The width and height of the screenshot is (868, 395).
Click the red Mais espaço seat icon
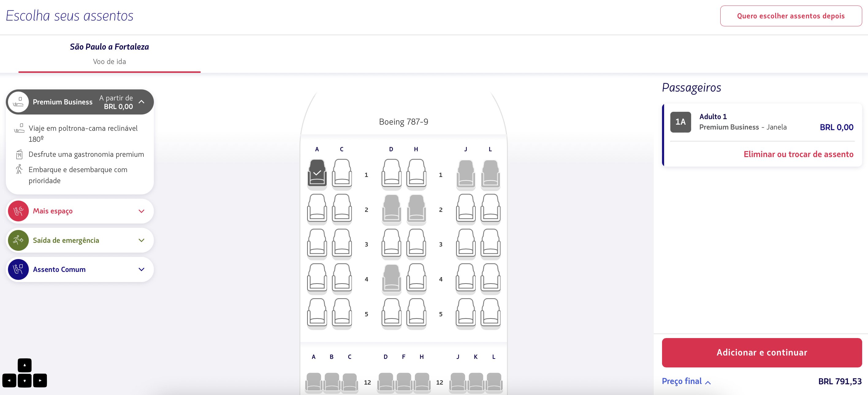tap(18, 211)
